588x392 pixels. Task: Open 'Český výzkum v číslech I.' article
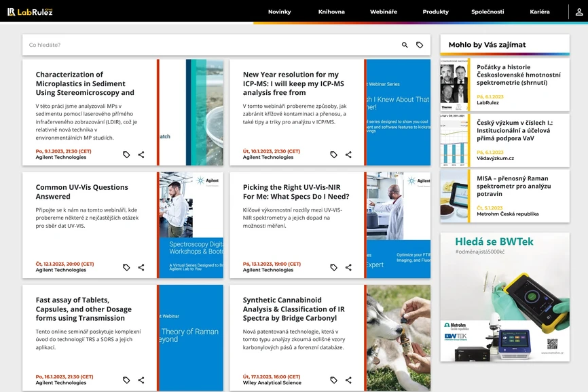pyautogui.click(x=515, y=130)
